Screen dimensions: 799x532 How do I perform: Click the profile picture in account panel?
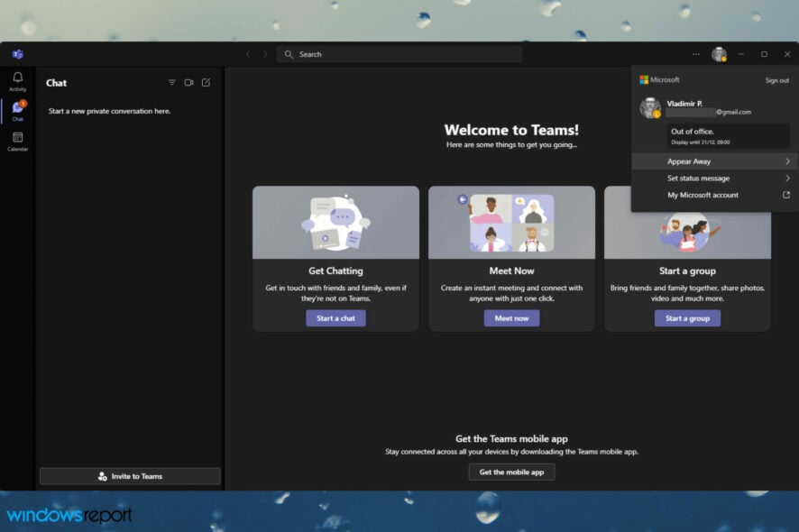(x=650, y=108)
